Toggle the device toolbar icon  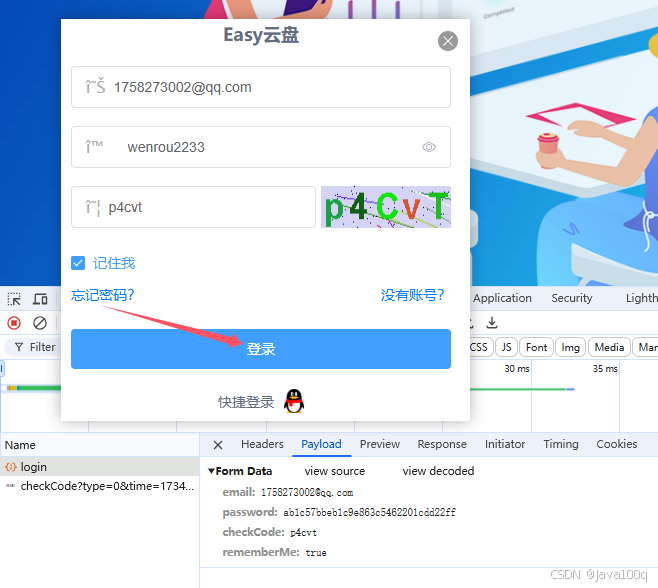click(x=40, y=299)
